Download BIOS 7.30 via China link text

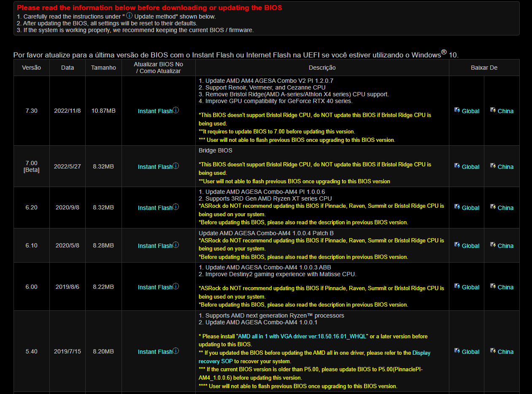(505, 111)
